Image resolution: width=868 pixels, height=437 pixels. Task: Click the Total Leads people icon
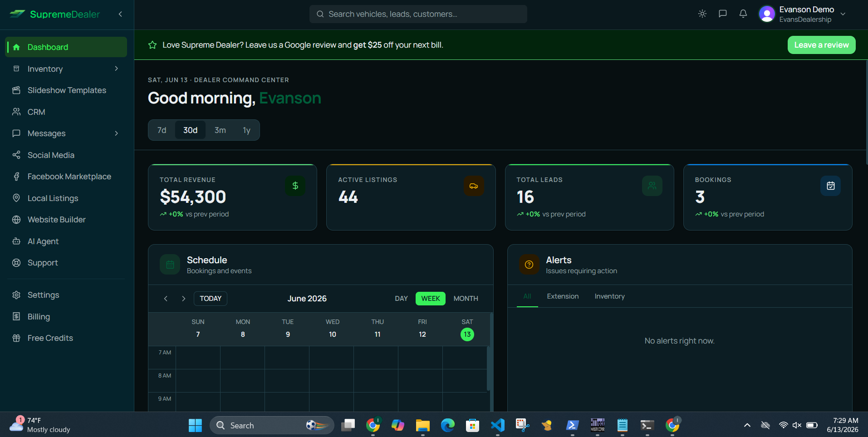(x=652, y=186)
